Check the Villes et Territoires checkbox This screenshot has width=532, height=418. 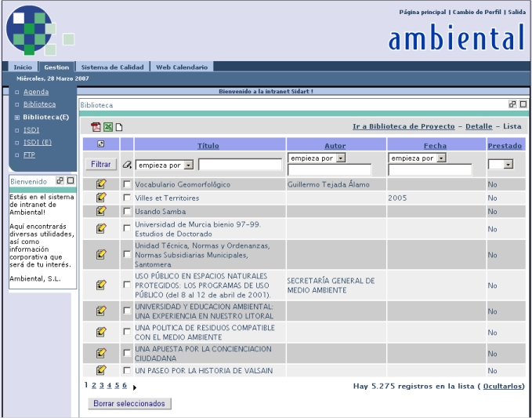[x=127, y=198]
